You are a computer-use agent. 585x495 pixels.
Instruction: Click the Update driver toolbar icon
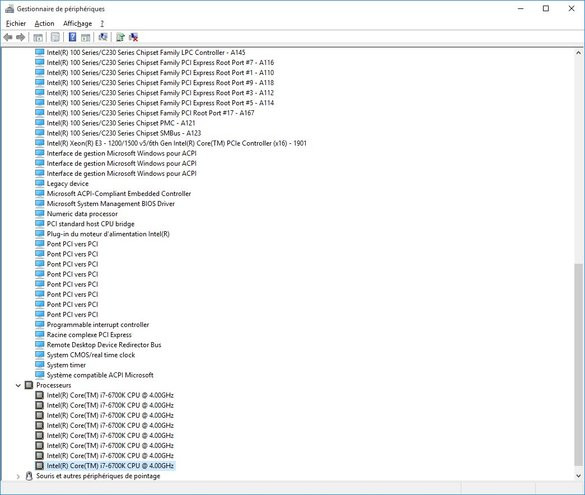[120, 37]
